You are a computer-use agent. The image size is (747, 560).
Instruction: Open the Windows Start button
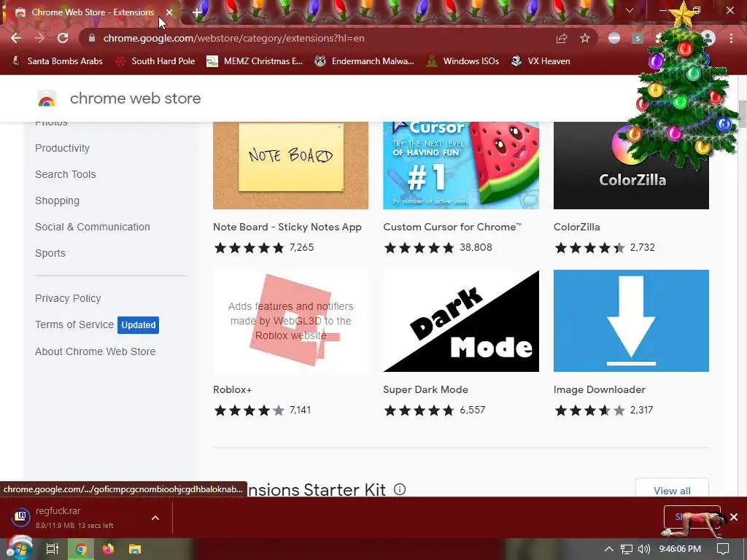point(18,548)
